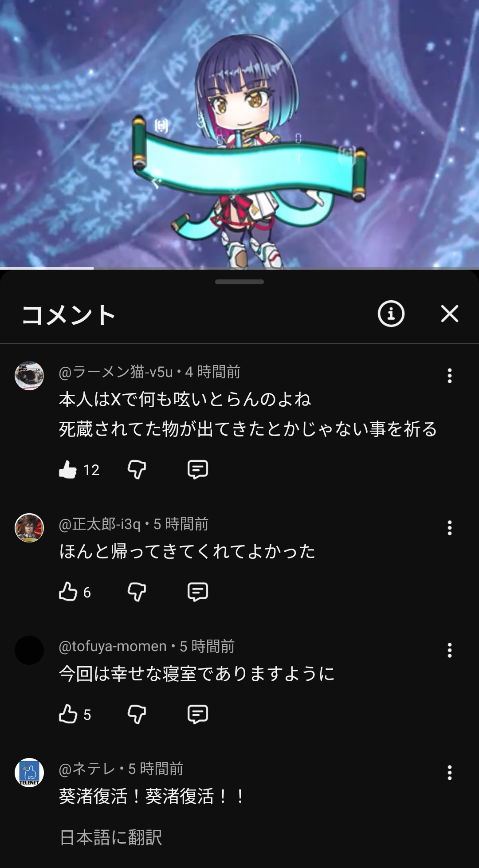Open the comments info icon
The width and height of the screenshot is (479, 868).
[x=391, y=314]
